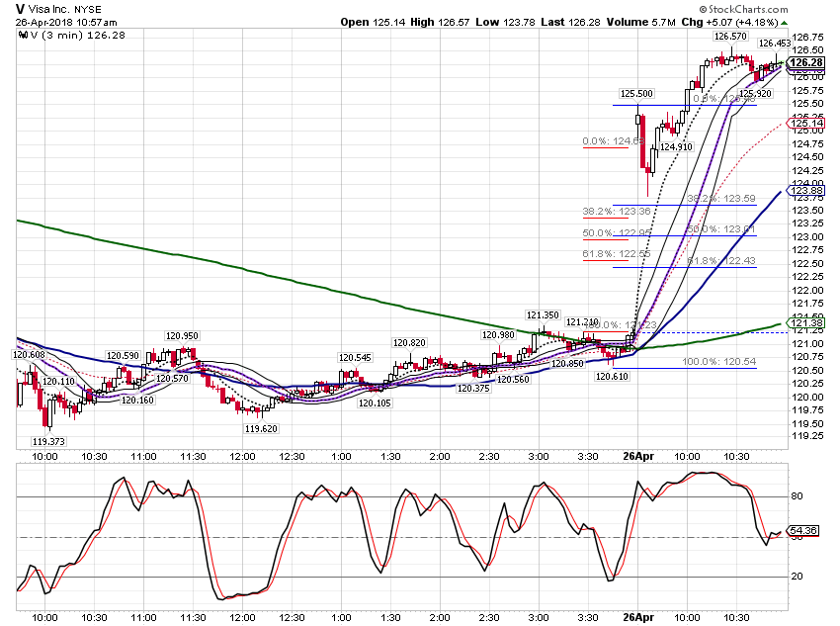Click the green up arrow next to Chg
This screenshot has width=840, height=626.
click(784, 23)
